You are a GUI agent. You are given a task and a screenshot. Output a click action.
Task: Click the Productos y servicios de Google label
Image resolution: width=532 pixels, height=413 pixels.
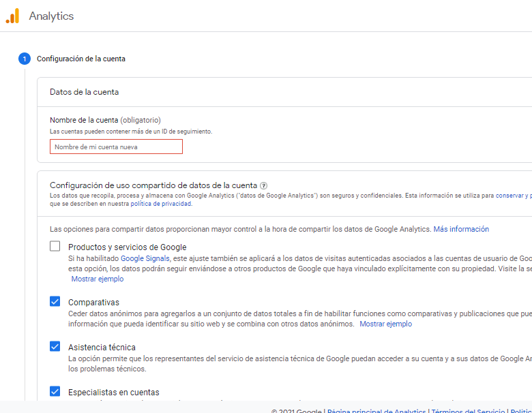(128, 247)
